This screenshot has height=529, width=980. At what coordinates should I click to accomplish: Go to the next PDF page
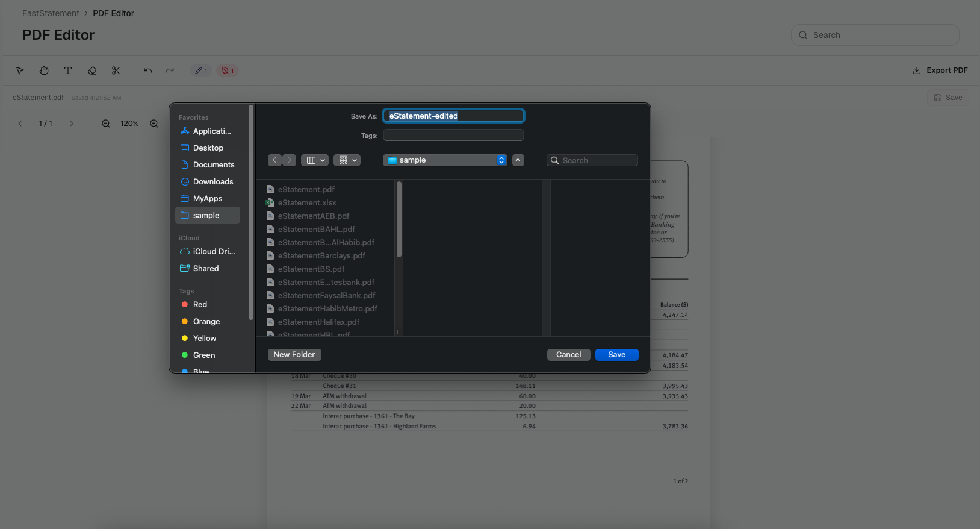click(x=71, y=124)
